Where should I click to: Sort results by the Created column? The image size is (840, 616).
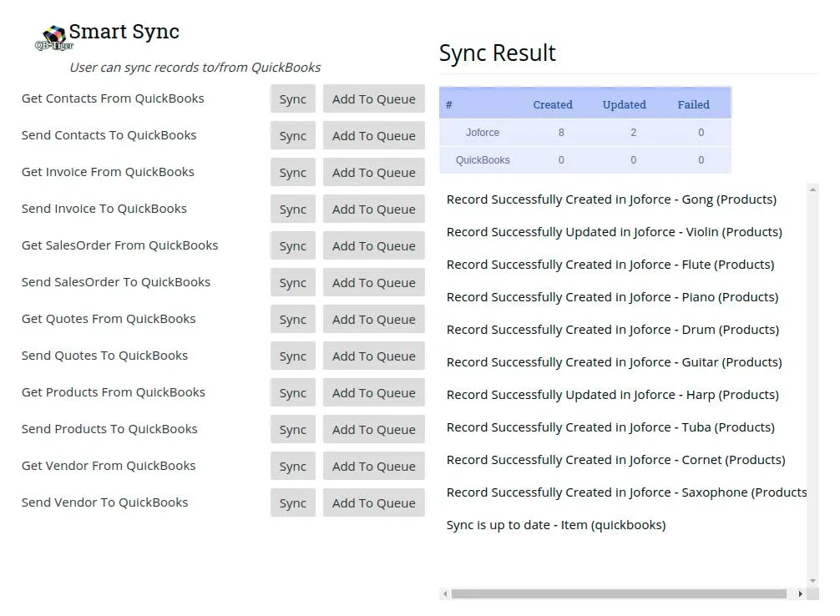[553, 104]
